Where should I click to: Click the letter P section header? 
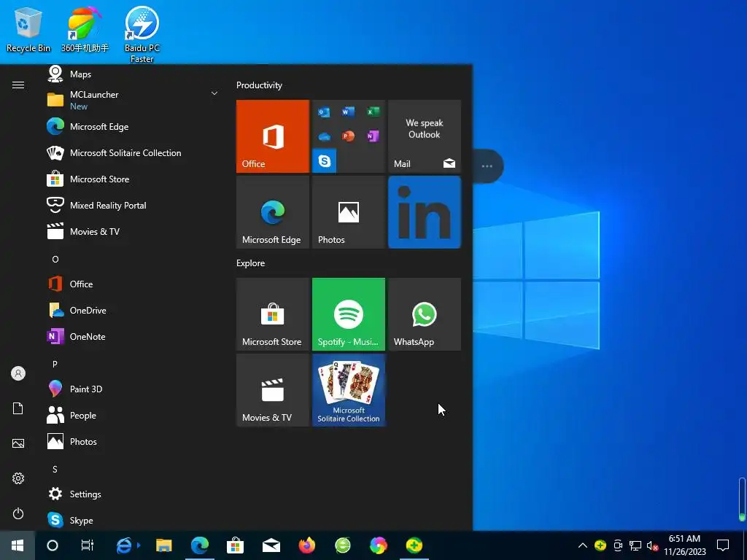[55, 364]
